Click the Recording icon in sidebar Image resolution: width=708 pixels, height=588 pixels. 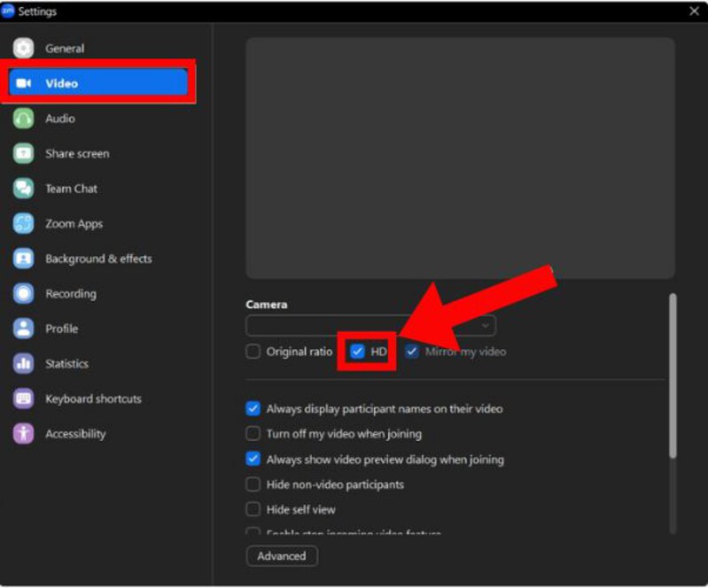coord(24,294)
